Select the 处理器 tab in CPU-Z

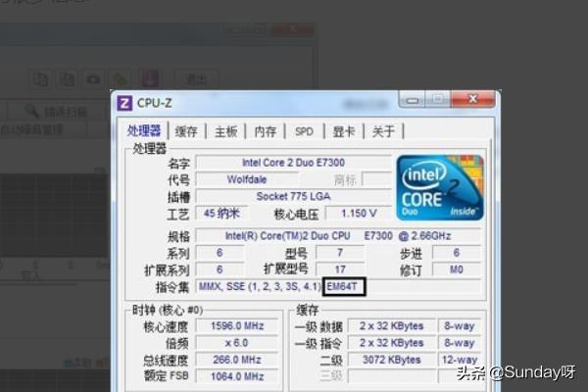pos(144,130)
